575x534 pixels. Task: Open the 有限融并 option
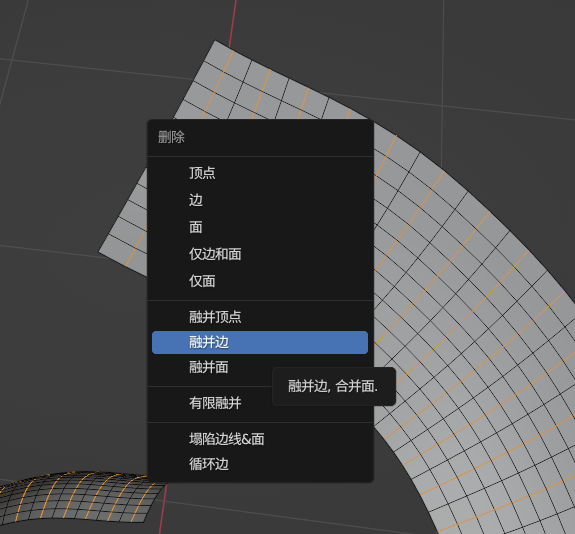260,403
